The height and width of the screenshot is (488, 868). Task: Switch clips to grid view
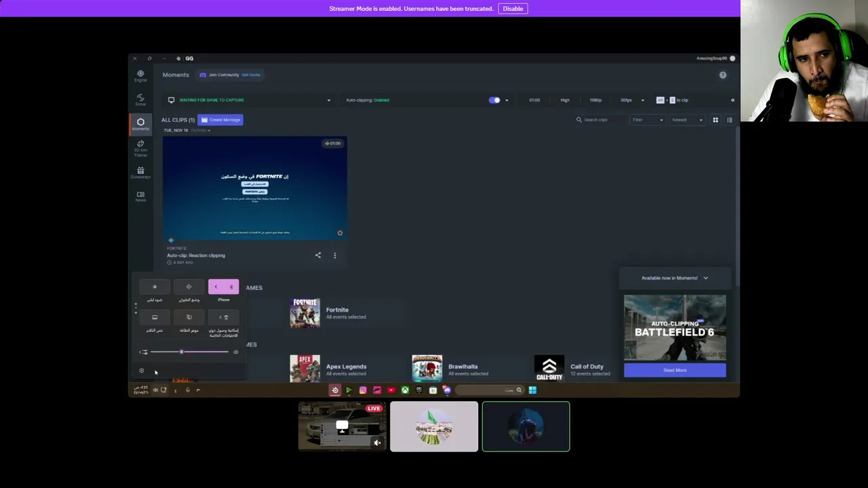pos(715,120)
